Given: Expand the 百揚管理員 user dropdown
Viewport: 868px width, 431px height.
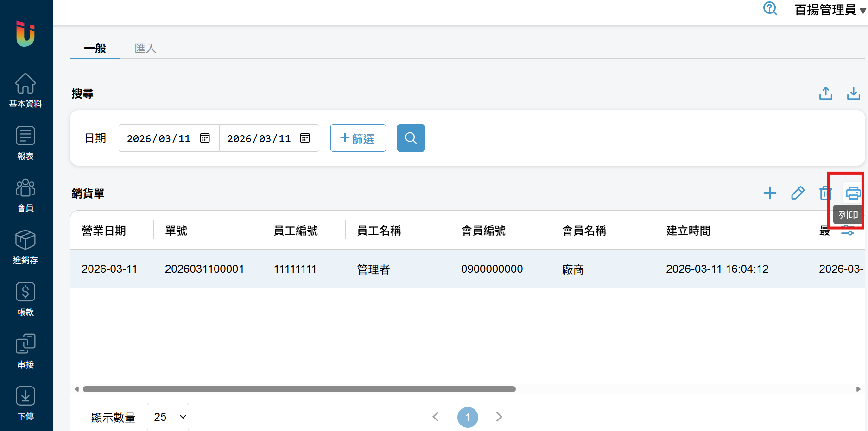Looking at the screenshot, I should [830, 10].
